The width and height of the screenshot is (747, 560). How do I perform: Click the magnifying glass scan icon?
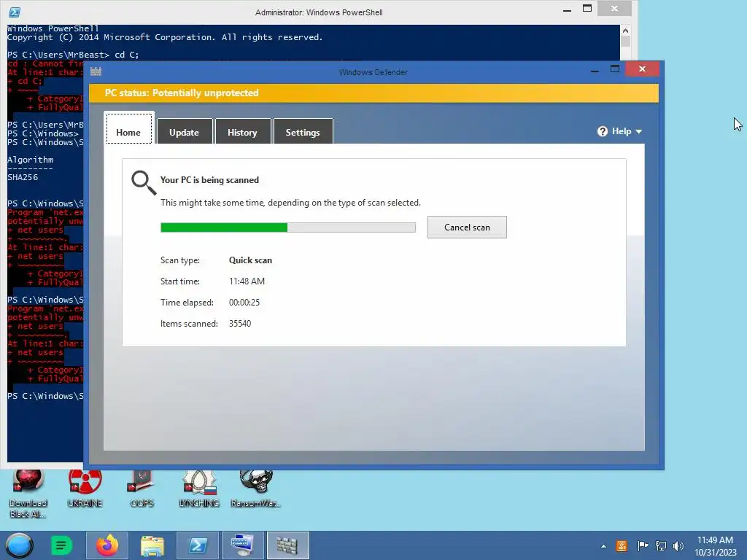tap(144, 183)
